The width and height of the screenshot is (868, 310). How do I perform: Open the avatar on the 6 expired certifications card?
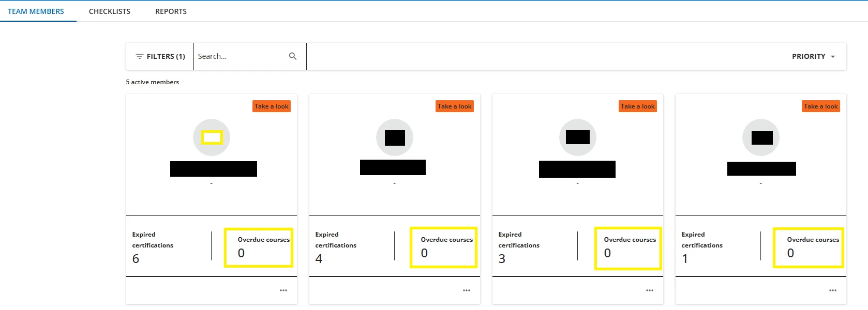[x=212, y=137]
